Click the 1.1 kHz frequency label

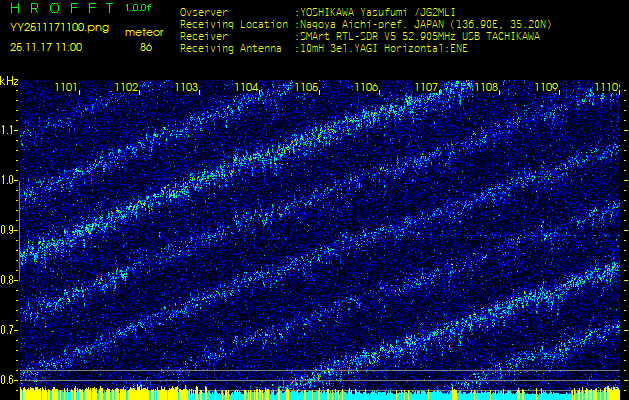[x=9, y=130]
